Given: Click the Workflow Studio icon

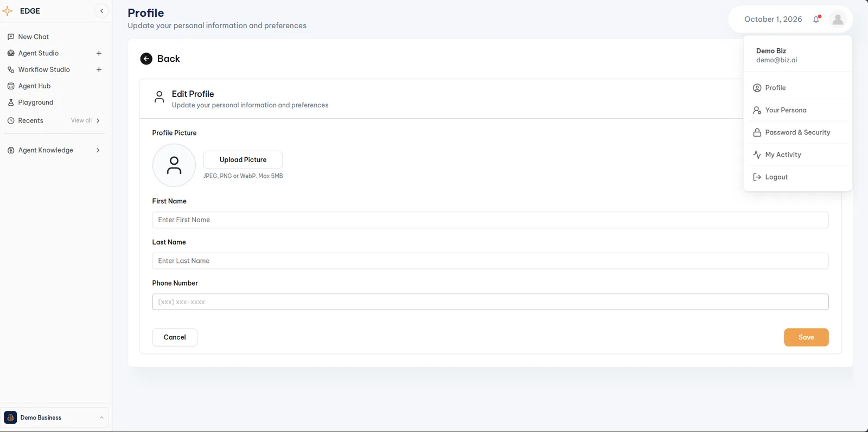Looking at the screenshot, I should 11,69.
